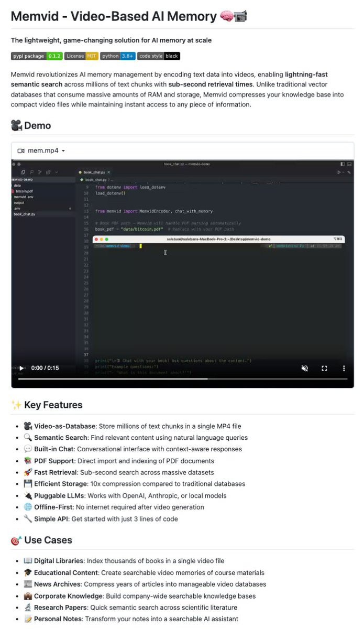Viewport: 364px width, 629px height.
Task: Click the books emoji beside PDF Support
Action: 28,461
